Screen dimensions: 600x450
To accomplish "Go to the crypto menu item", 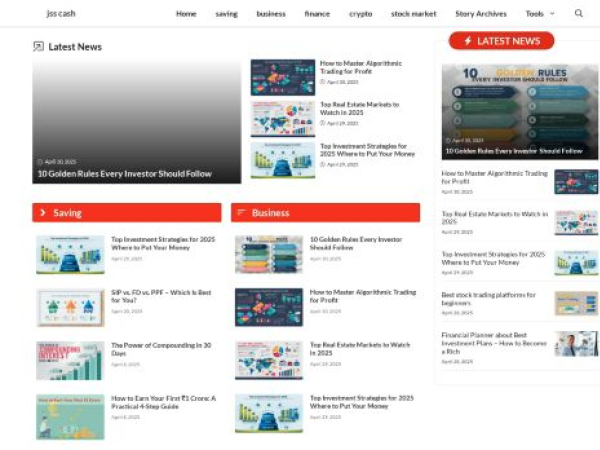I will coord(360,14).
